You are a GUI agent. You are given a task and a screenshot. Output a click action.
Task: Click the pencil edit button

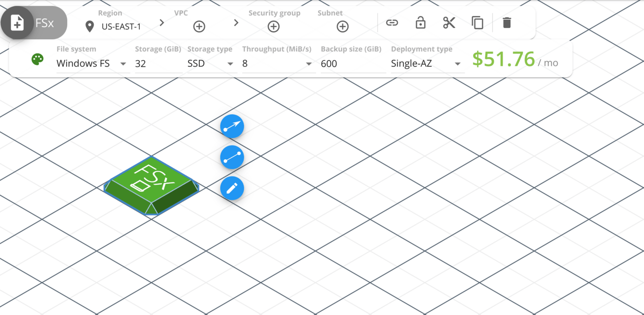(x=232, y=188)
